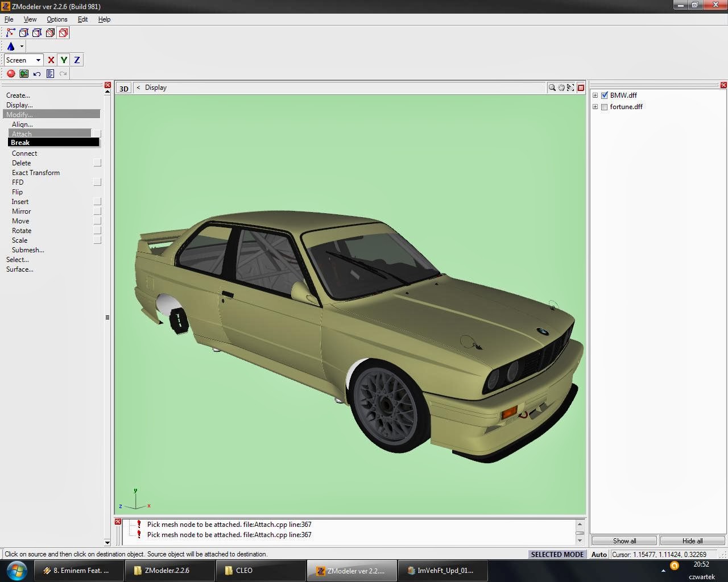
Task: Select the vertices level editing icon
Action: click(x=10, y=33)
